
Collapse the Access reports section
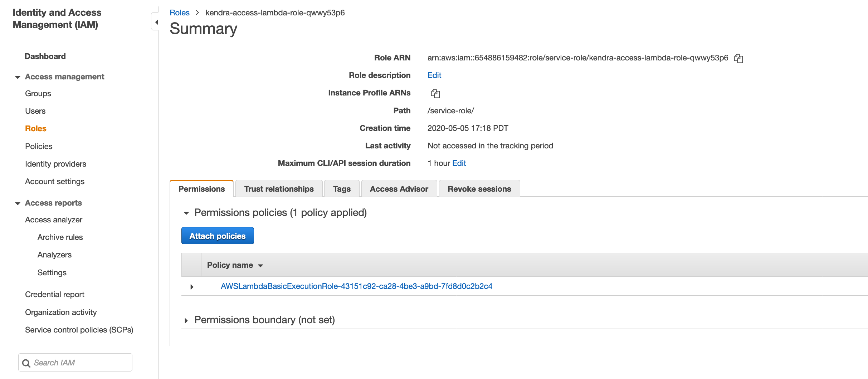[x=18, y=203]
